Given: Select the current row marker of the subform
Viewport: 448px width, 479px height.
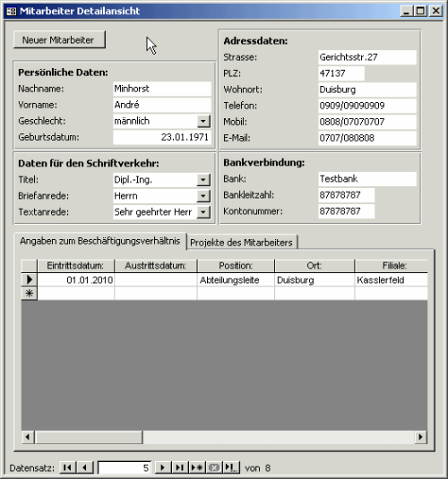Looking at the screenshot, I should pyautogui.click(x=30, y=279).
